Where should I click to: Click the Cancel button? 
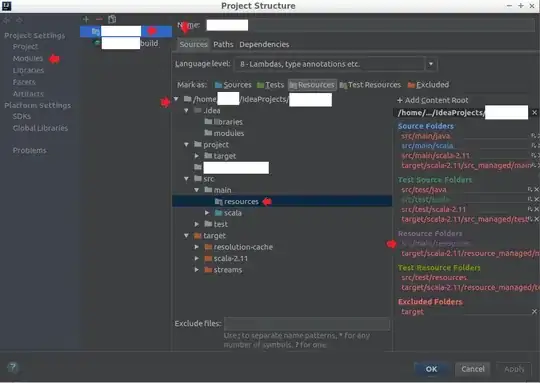click(473, 369)
